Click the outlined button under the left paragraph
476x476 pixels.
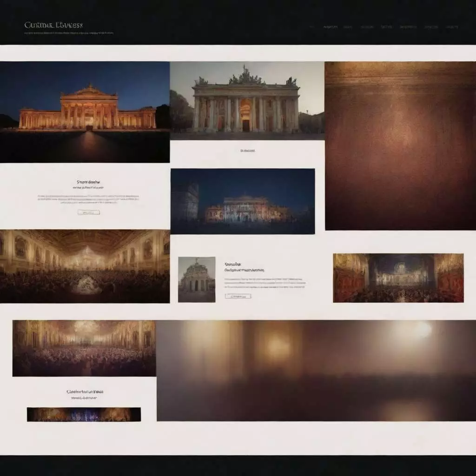tap(89, 212)
